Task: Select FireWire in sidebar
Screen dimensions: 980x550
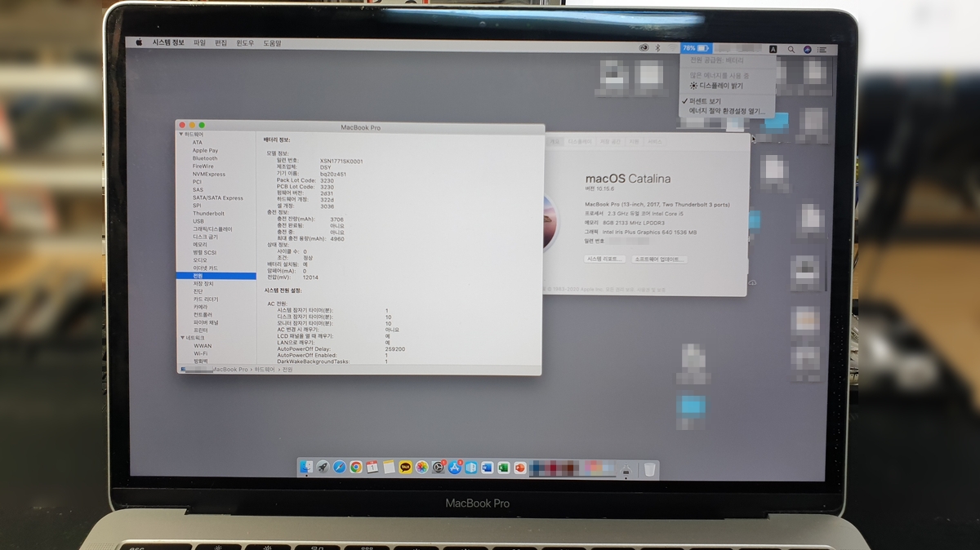Action: pyautogui.click(x=203, y=166)
